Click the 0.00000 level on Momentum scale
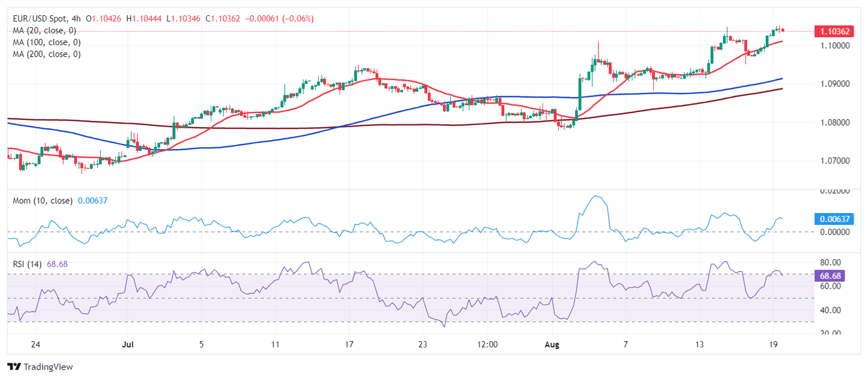 pyautogui.click(x=834, y=232)
